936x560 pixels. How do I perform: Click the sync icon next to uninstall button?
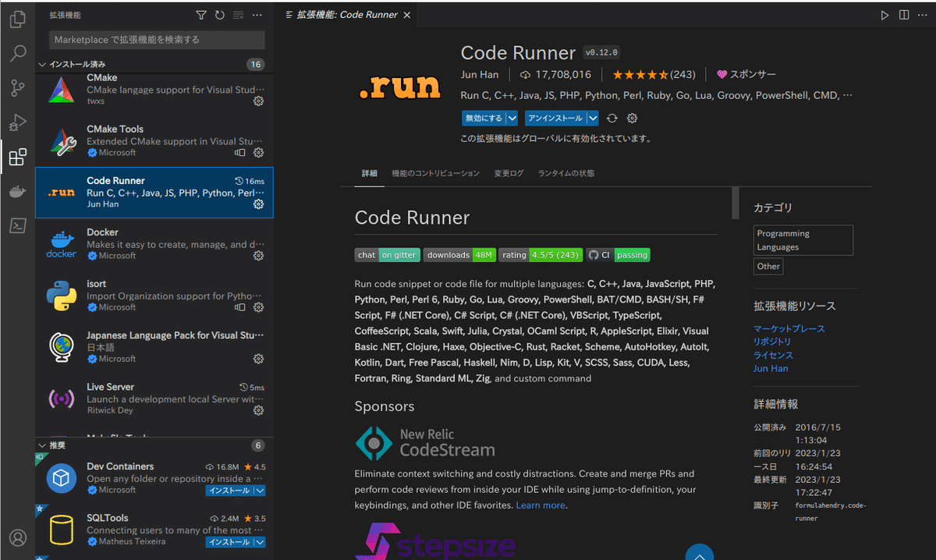click(x=612, y=119)
